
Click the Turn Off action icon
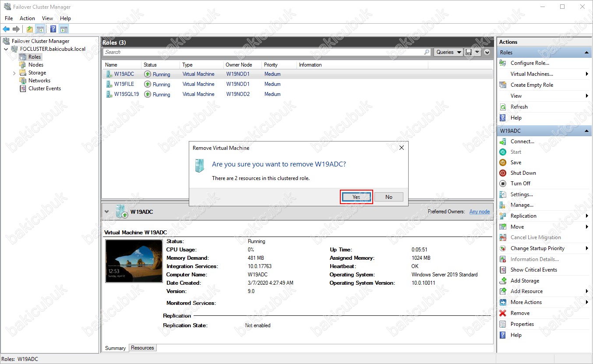point(503,184)
